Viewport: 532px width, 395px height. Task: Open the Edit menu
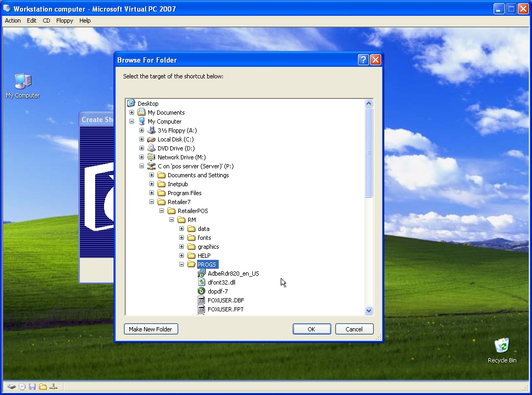click(32, 21)
